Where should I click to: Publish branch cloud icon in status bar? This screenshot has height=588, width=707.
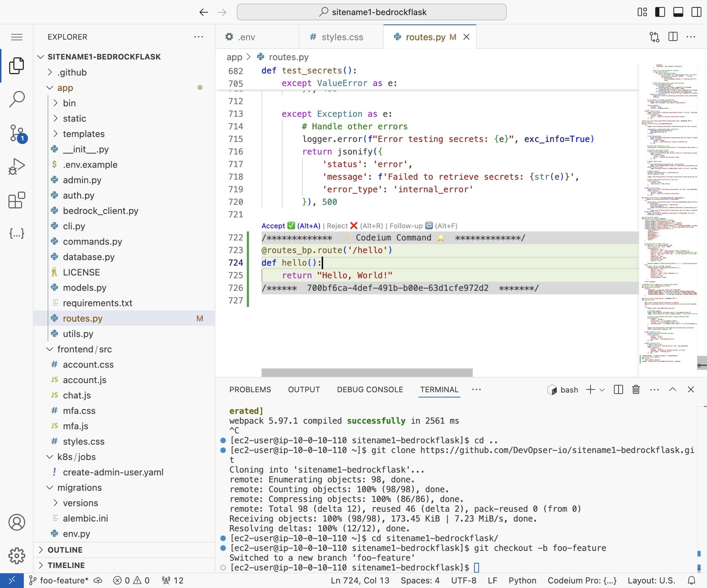pyautogui.click(x=98, y=580)
